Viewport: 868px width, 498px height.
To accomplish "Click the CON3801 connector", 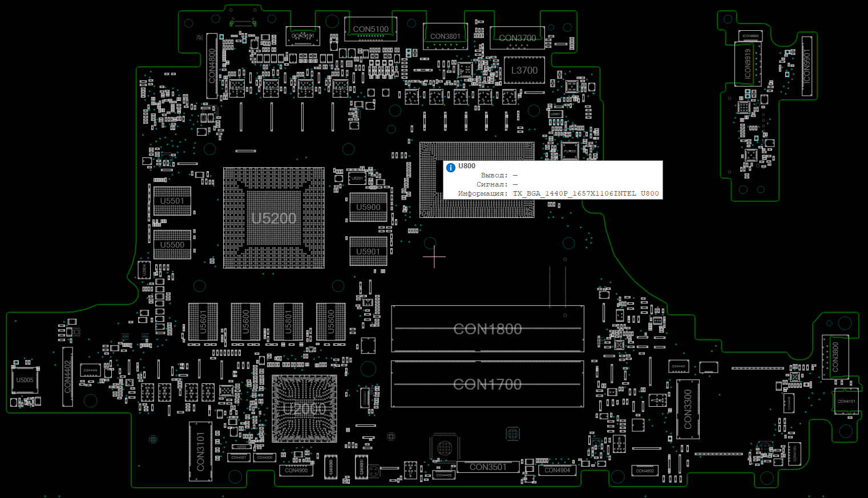I will 445,37.
